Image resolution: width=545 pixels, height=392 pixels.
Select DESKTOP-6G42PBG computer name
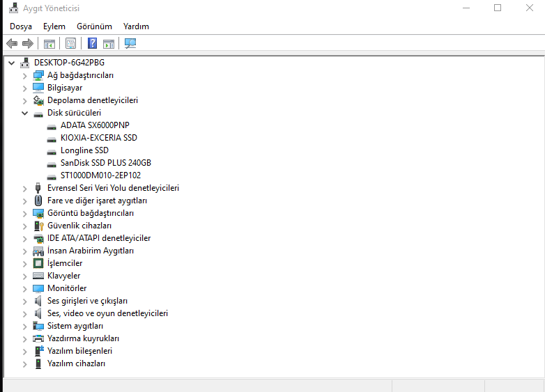[x=69, y=63]
